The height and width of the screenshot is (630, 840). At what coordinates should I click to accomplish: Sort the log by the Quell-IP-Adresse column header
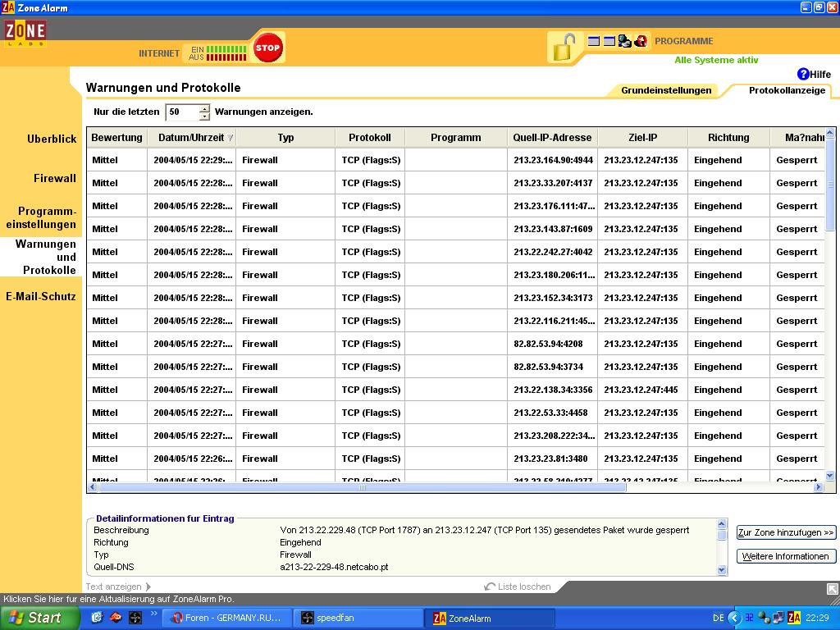(552, 138)
